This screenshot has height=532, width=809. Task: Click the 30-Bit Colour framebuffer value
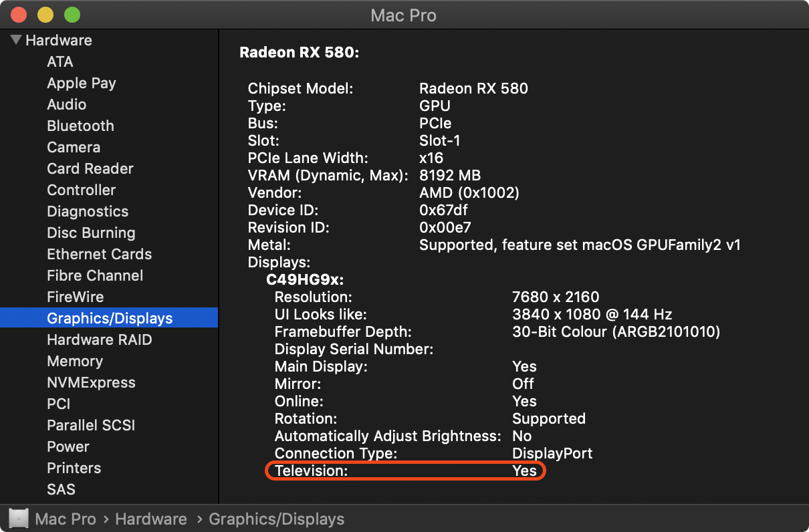[x=616, y=331]
